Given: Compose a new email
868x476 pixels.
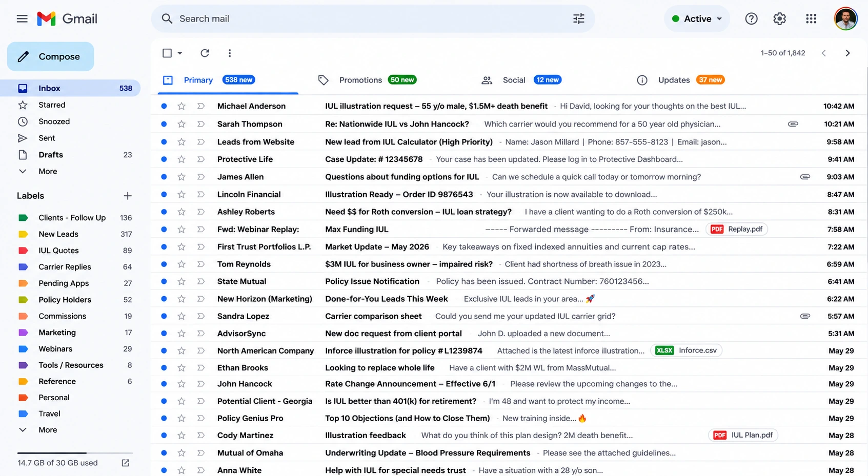Looking at the screenshot, I should [50, 56].
